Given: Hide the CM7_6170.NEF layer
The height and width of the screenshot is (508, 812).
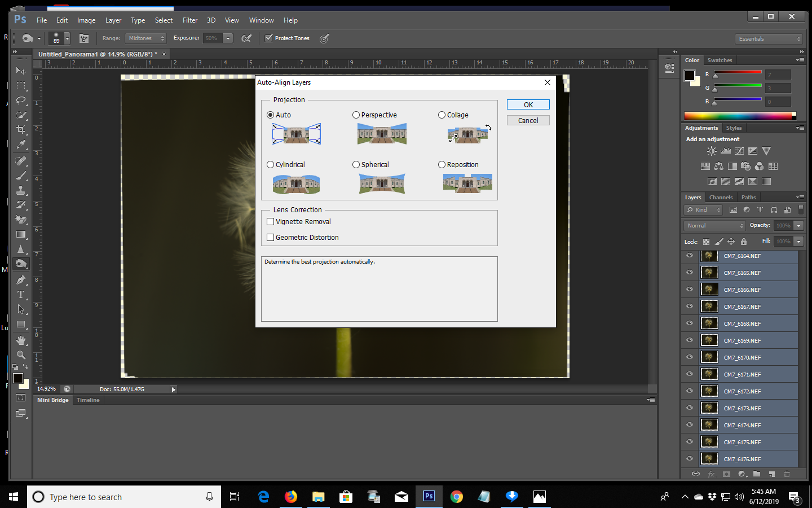Looking at the screenshot, I should tap(689, 357).
